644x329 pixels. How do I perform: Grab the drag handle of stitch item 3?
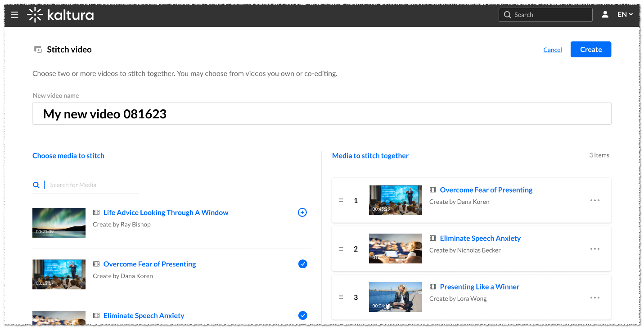(x=341, y=297)
